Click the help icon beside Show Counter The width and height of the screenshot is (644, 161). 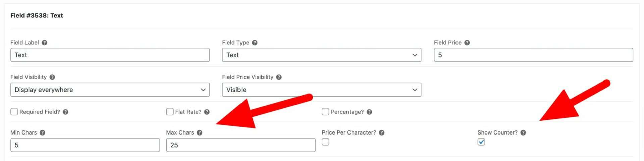(x=523, y=133)
